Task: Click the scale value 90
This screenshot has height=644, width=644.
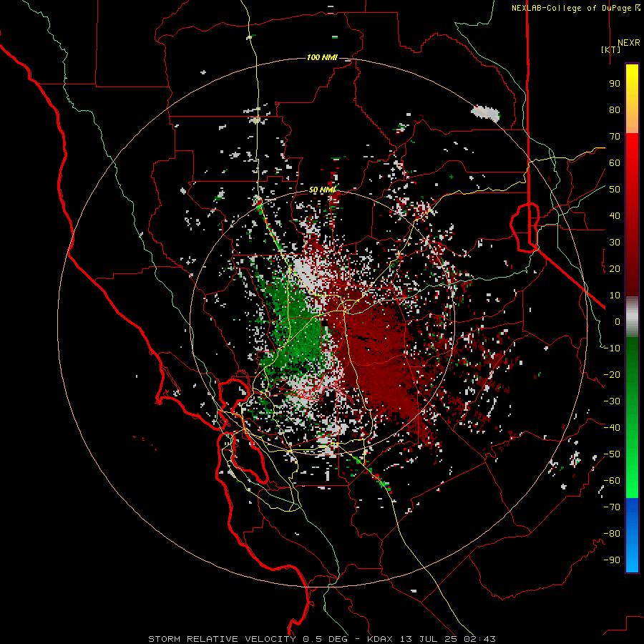Action: [x=615, y=84]
